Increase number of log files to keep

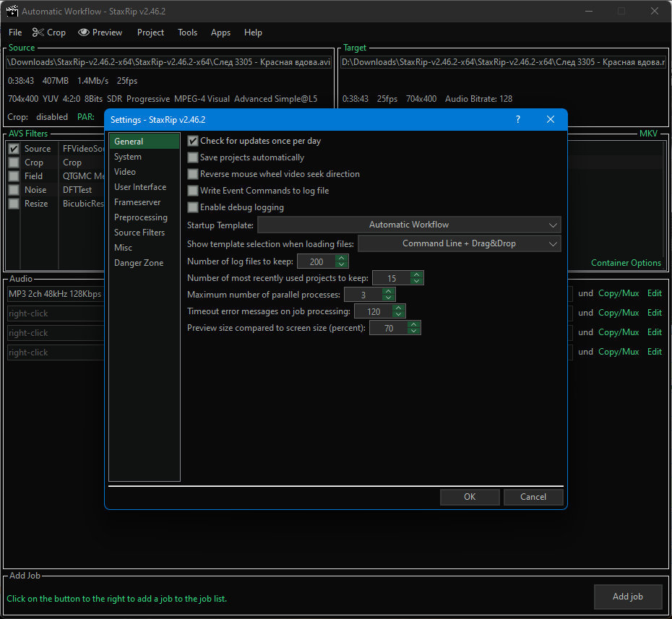[342, 258]
